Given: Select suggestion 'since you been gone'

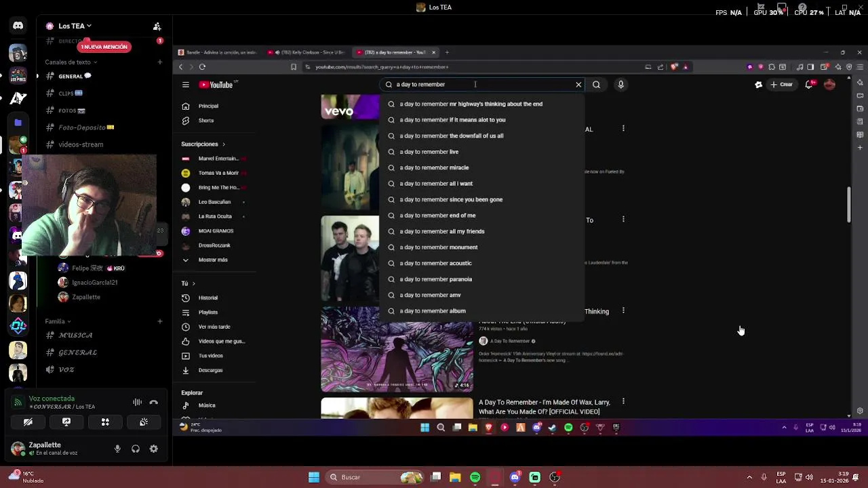Looking at the screenshot, I should [482, 199].
